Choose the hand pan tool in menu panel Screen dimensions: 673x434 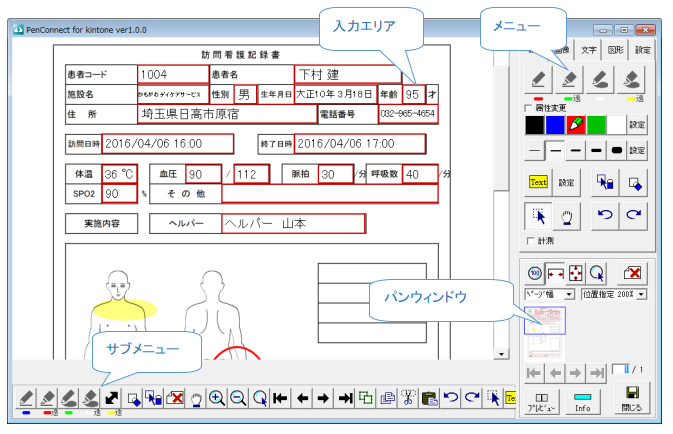pyautogui.click(x=567, y=215)
